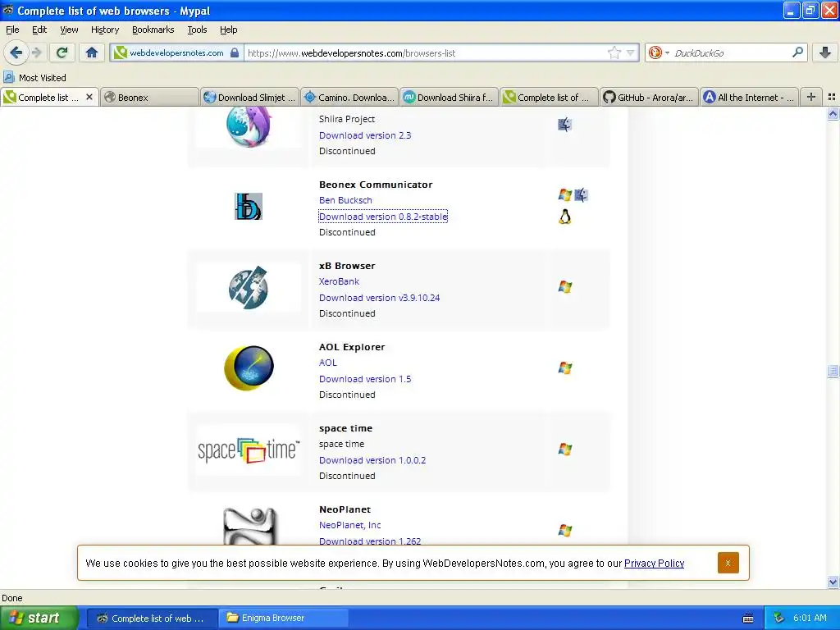Image resolution: width=840 pixels, height=630 pixels.
Task: Click the on-screen keyboard tray icon
Action: pyautogui.click(x=748, y=619)
